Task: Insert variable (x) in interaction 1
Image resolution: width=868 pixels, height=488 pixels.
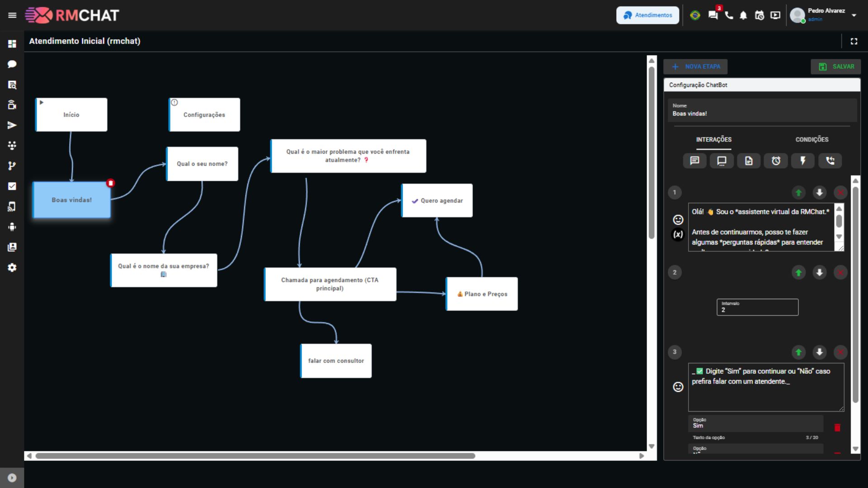Action: click(678, 235)
